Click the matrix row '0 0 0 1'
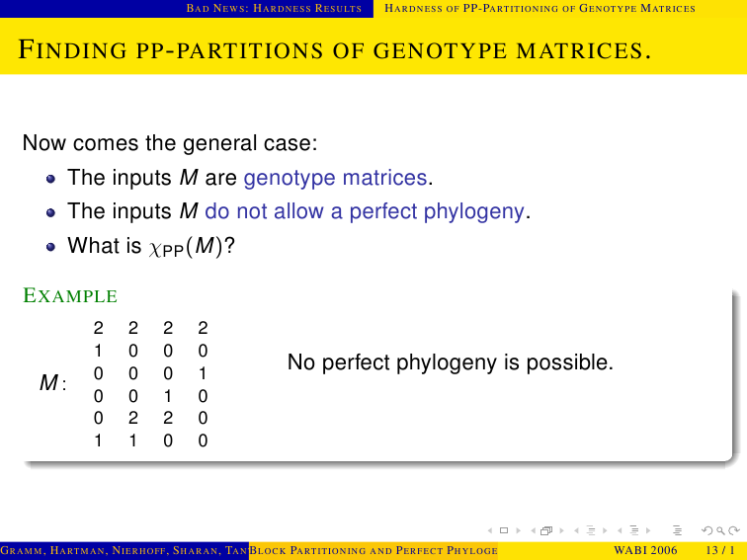The image size is (747, 560). click(150, 373)
